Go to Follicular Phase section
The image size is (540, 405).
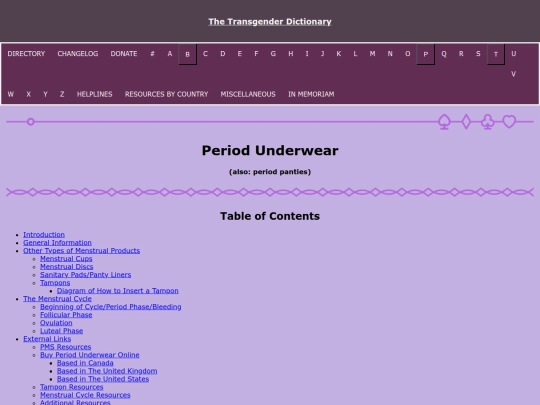pyautogui.click(x=66, y=315)
